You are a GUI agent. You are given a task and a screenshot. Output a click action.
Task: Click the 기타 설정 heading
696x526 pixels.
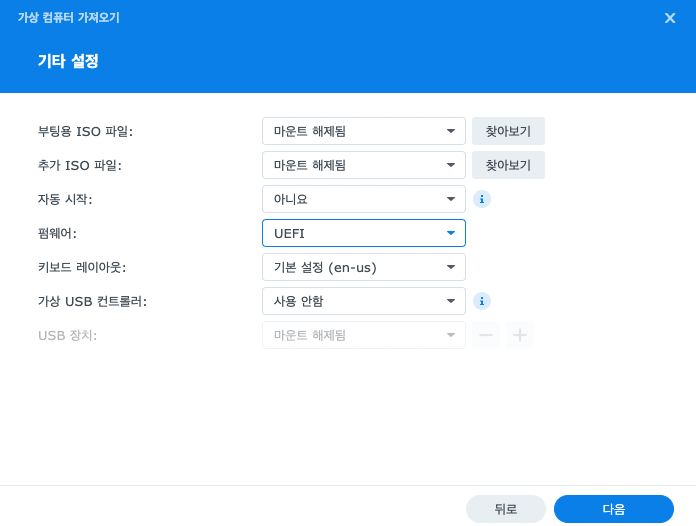point(68,61)
